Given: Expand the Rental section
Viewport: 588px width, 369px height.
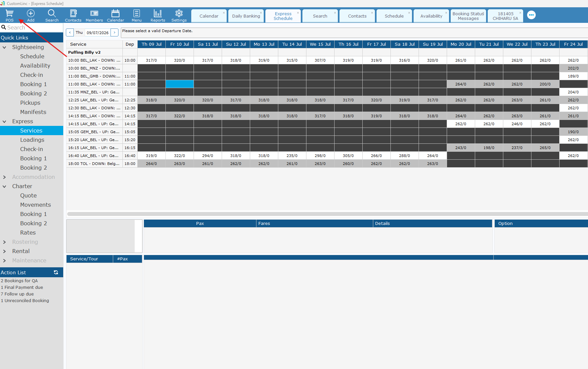Looking at the screenshot, I should click(x=5, y=251).
